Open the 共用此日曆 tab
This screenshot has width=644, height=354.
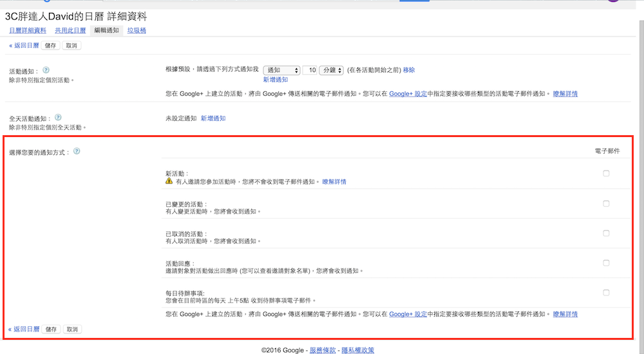coord(70,30)
